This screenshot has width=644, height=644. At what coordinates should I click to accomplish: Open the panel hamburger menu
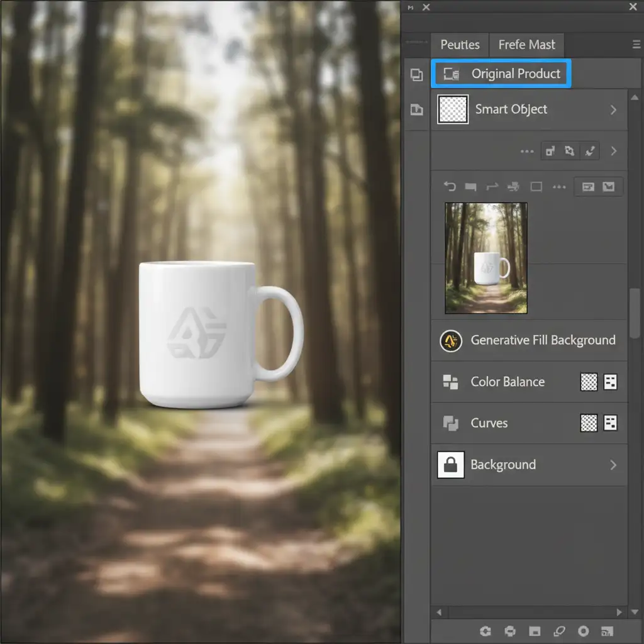click(636, 45)
